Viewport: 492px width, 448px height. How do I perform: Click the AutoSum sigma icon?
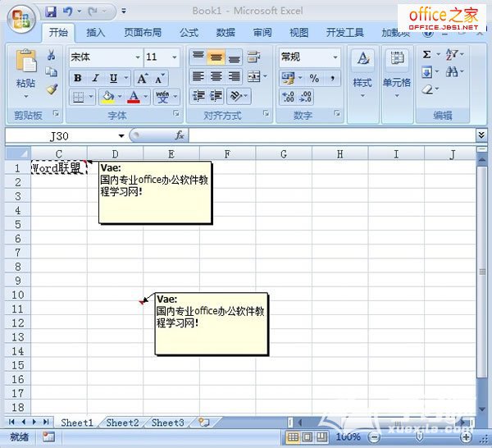tap(426, 55)
